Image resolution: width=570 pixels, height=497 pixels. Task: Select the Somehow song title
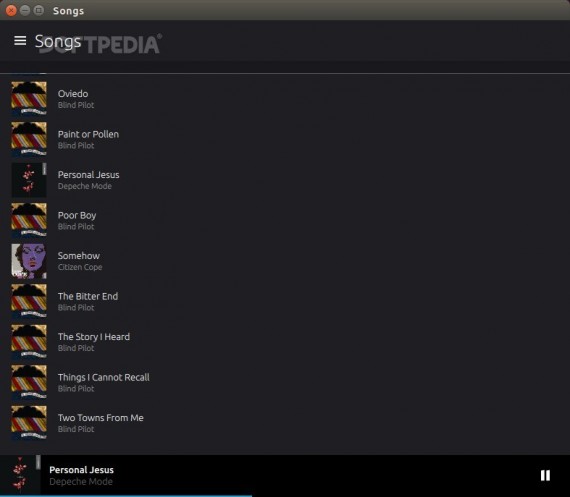coord(79,256)
